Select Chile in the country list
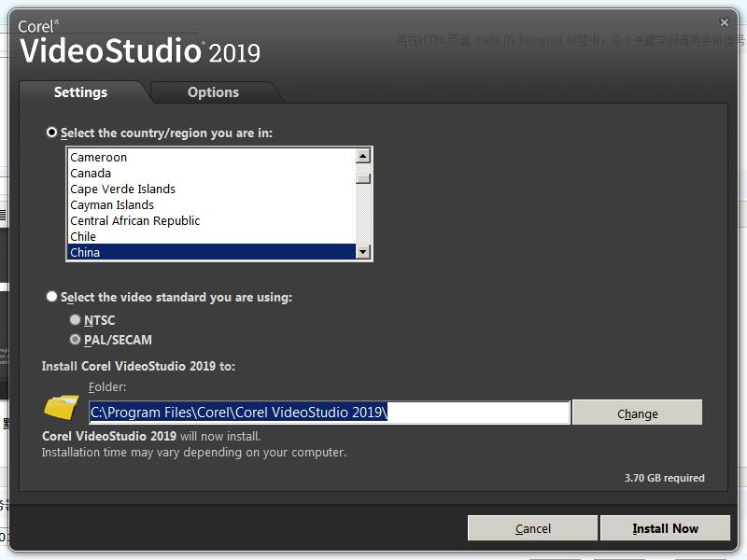This screenshot has height=560, width=747. pyautogui.click(x=212, y=236)
